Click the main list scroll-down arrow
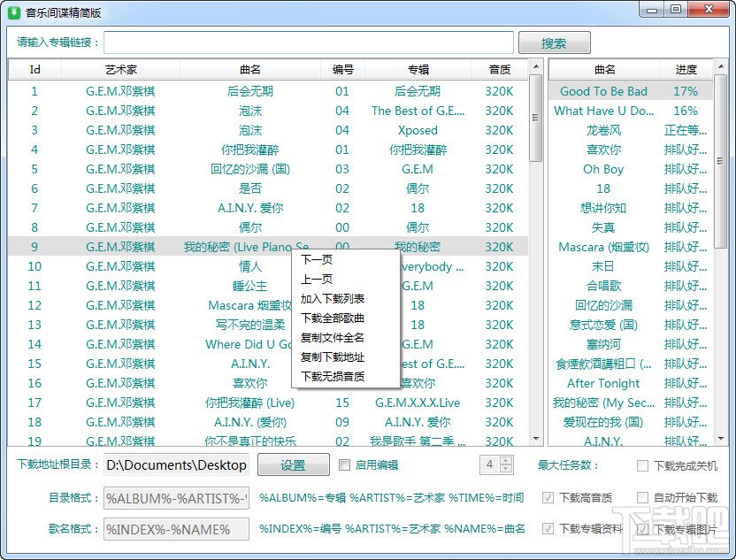Screen dimensions: 736x560 click(x=536, y=439)
